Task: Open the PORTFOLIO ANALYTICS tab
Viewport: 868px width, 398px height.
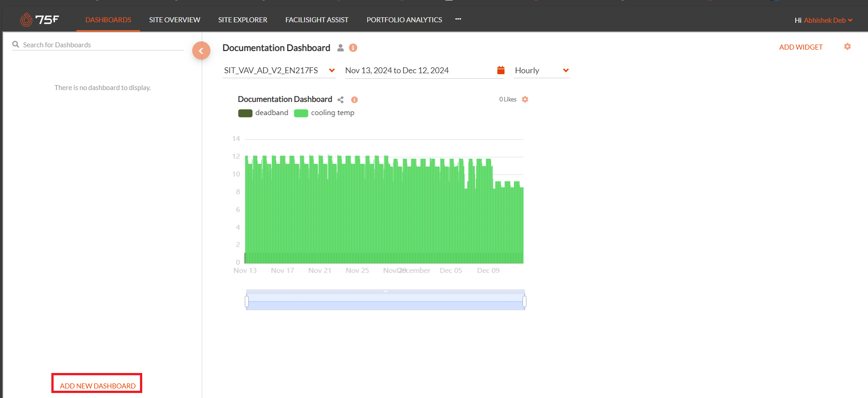Action: pyautogui.click(x=404, y=20)
